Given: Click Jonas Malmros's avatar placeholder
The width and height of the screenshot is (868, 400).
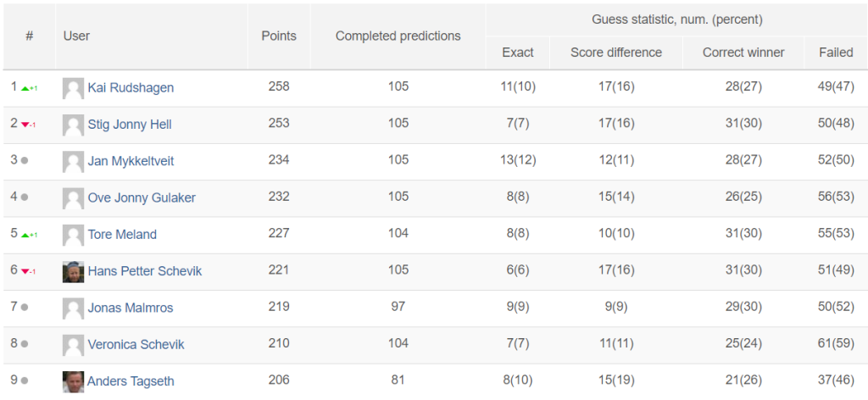Looking at the screenshot, I should [73, 308].
